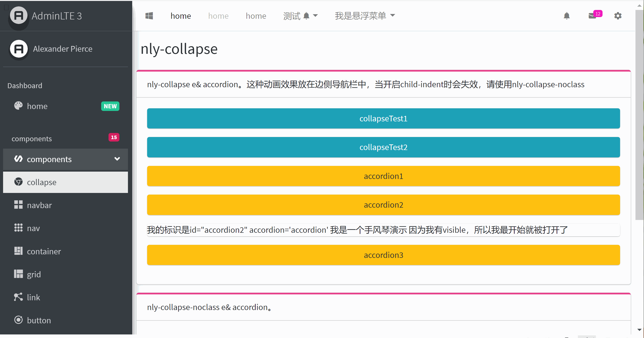Toggle the collapseTest1 panel
Screen dimensions: 644x338
click(383, 118)
